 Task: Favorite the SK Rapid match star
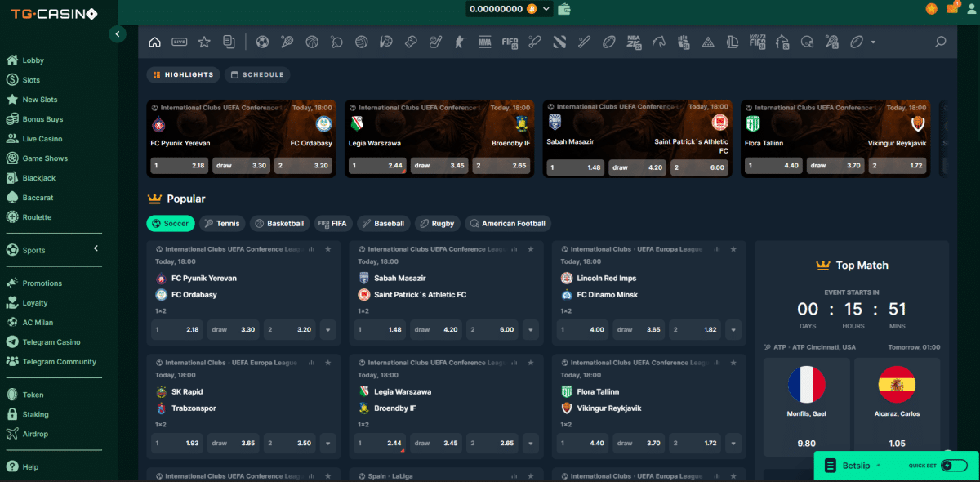click(x=327, y=363)
